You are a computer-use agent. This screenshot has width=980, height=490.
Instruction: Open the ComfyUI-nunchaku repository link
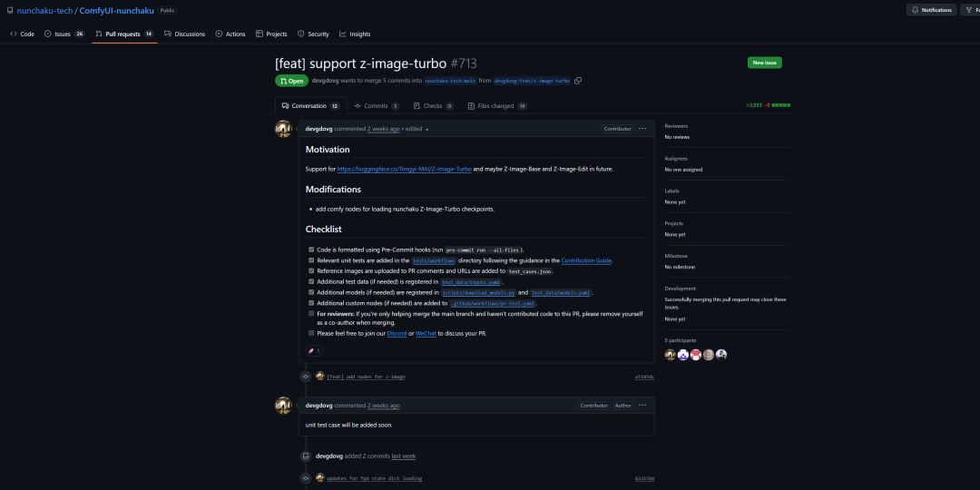(116, 11)
